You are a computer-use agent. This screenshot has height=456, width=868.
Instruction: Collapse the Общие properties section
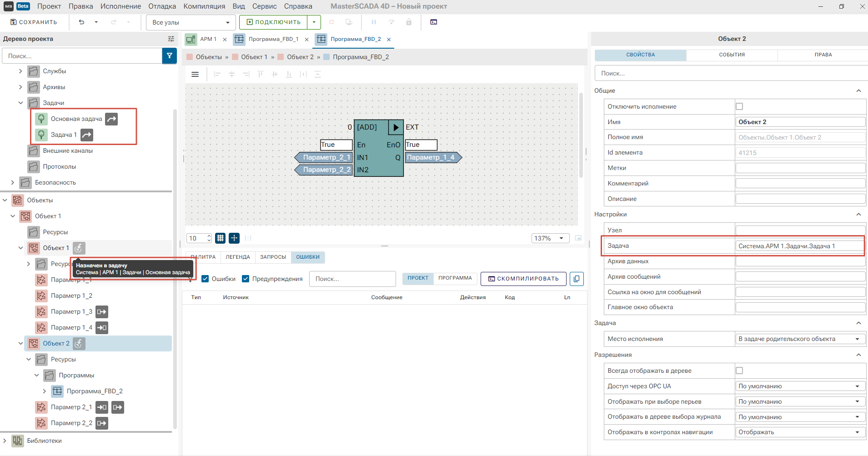point(858,91)
